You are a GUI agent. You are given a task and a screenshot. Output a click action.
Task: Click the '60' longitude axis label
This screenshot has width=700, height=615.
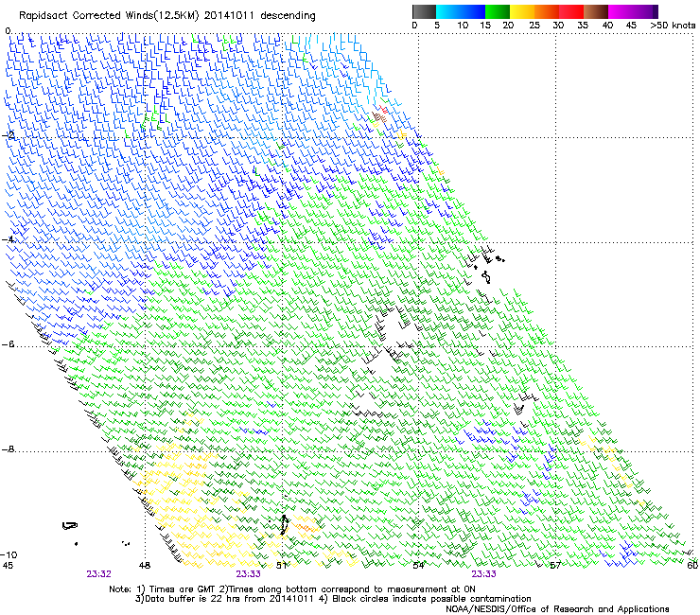(x=692, y=565)
